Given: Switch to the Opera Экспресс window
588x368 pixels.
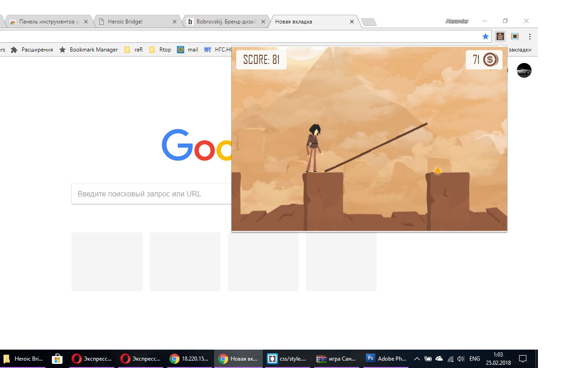Looking at the screenshot, I should pyautogui.click(x=91, y=358).
